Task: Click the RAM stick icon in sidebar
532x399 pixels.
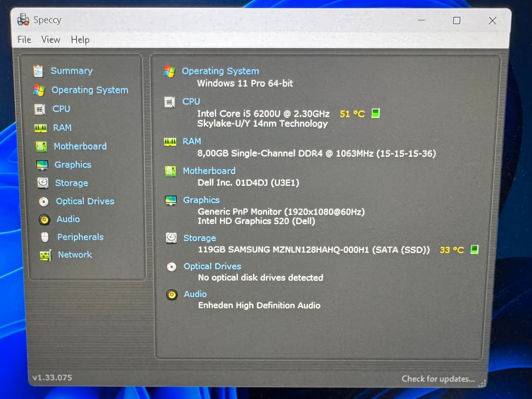Action: coord(40,128)
